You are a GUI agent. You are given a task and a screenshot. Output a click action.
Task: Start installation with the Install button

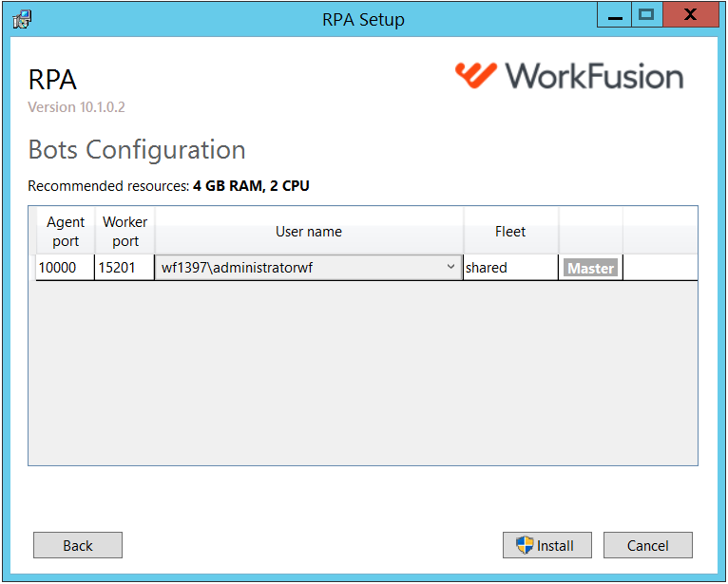pos(546,545)
